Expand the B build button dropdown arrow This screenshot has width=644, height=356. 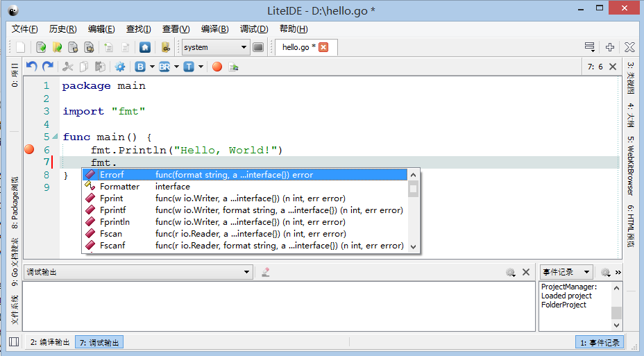[x=152, y=67]
